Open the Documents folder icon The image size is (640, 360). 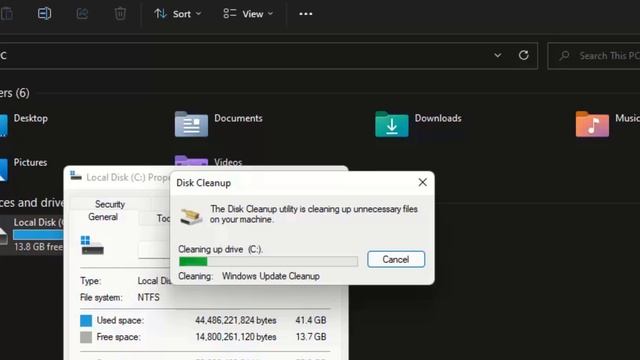tap(191, 124)
